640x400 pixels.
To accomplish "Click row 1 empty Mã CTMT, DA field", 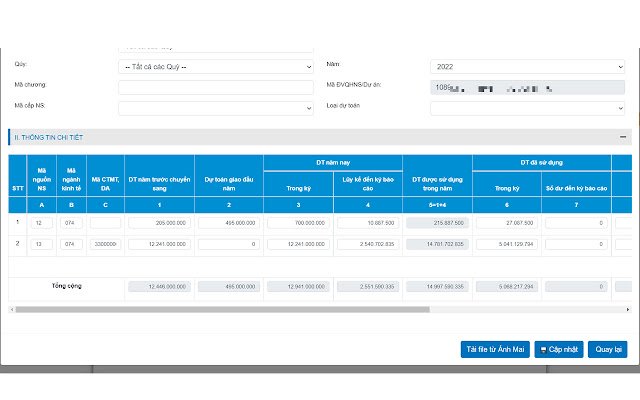I will [105, 223].
